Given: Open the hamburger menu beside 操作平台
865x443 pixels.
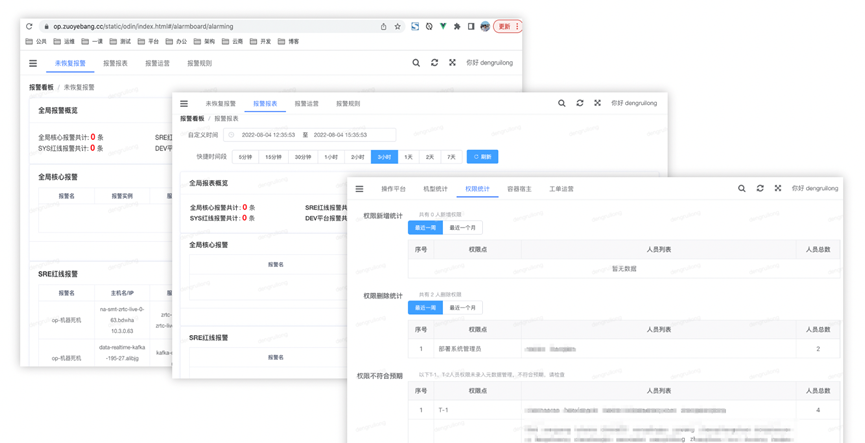Looking at the screenshot, I should pyautogui.click(x=360, y=188).
